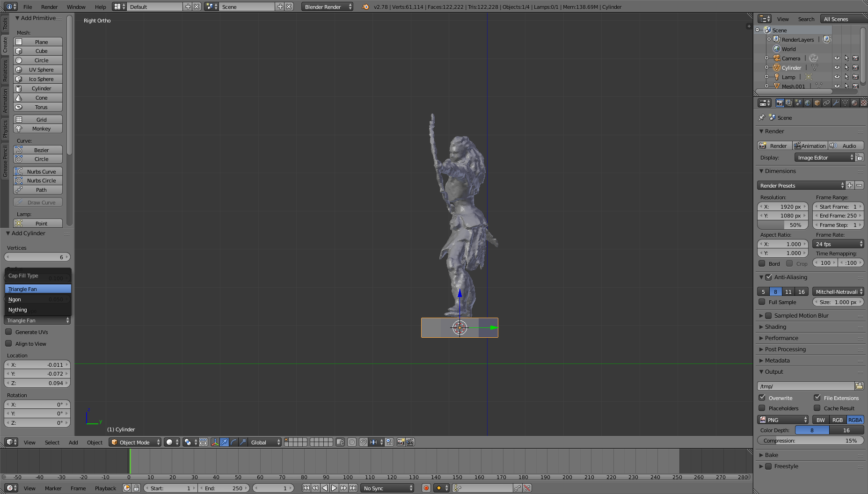Enable the translate manipulator arrow icon
Viewport: 868px width, 494px height.
tap(224, 442)
